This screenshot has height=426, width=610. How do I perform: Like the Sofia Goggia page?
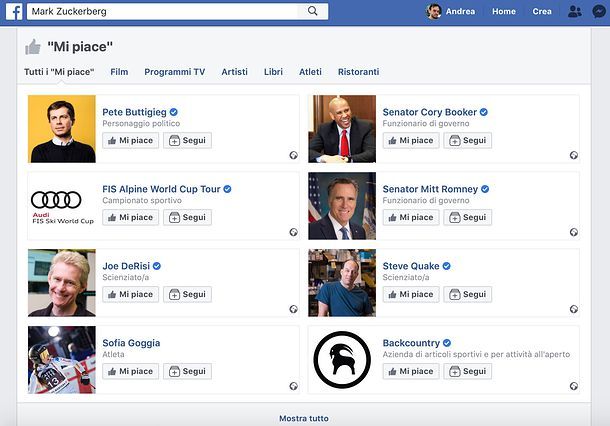pos(131,372)
